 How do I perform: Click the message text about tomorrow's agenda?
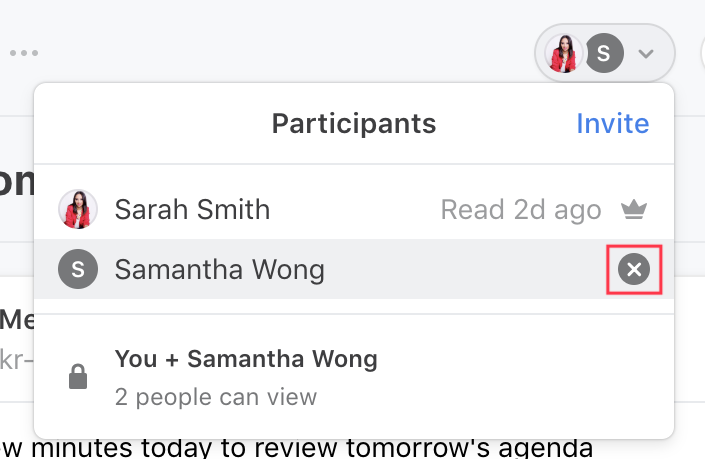297,448
